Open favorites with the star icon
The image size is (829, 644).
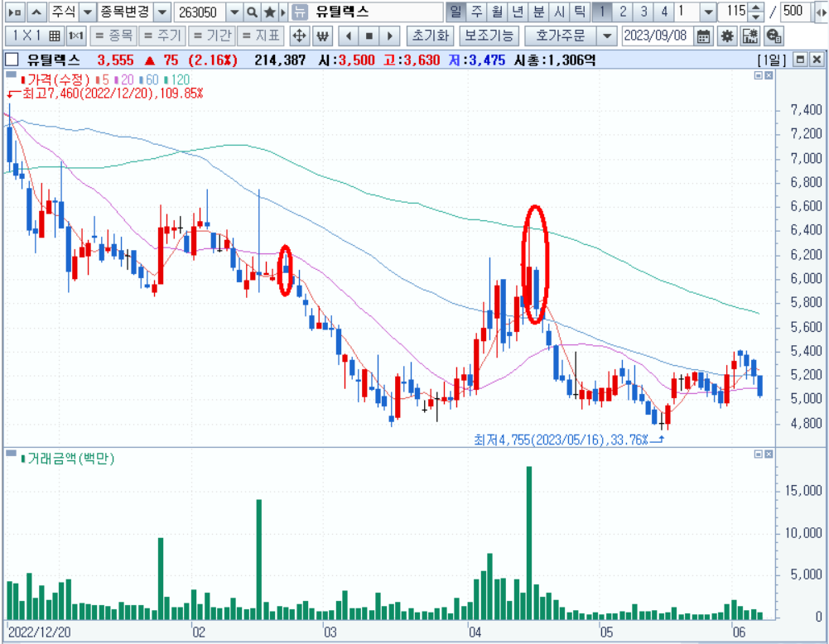269,12
